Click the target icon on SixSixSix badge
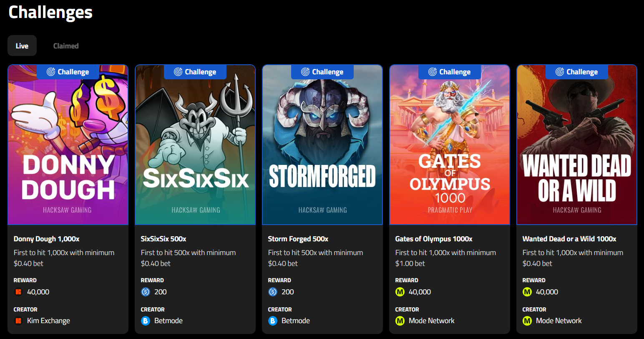 pyautogui.click(x=178, y=72)
